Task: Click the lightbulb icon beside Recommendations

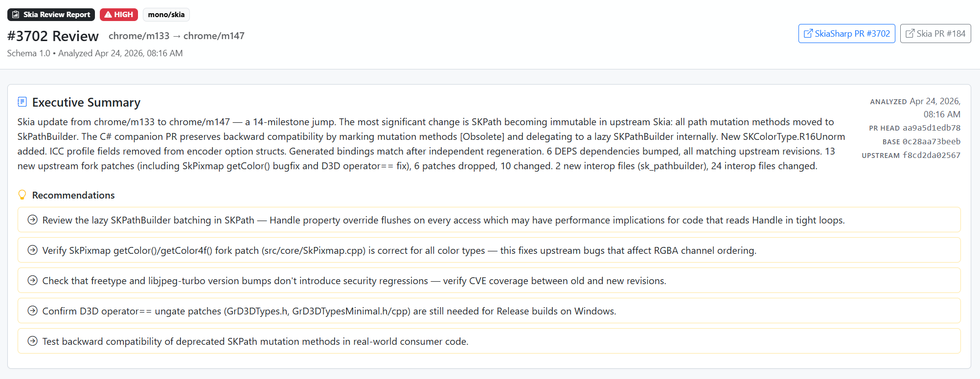Action: coord(22,195)
